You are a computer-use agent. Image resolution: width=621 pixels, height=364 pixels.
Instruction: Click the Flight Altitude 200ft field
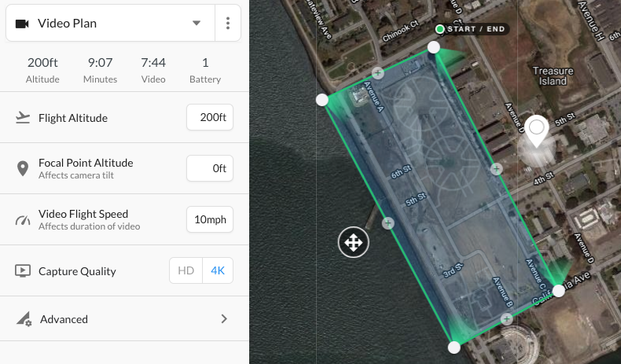point(210,117)
